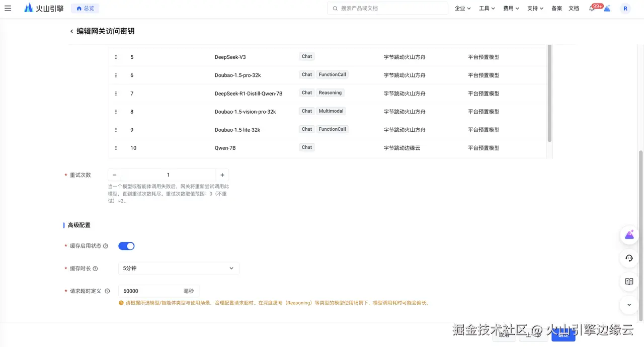Select the DeepSeek-V3 model name

(x=230, y=57)
